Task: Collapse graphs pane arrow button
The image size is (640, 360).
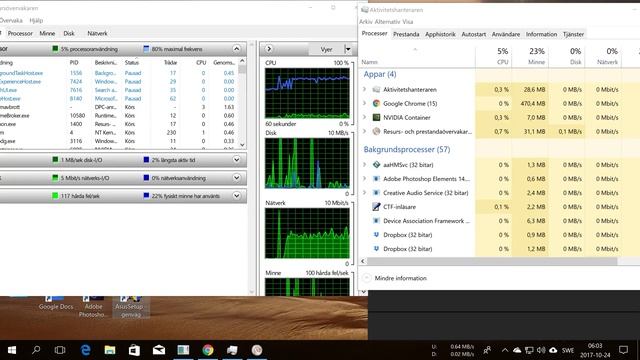Action: click(x=269, y=49)
